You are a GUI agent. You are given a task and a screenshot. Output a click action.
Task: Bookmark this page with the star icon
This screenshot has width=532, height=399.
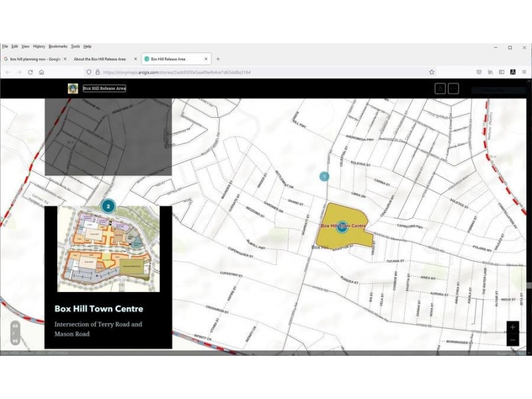432,72
